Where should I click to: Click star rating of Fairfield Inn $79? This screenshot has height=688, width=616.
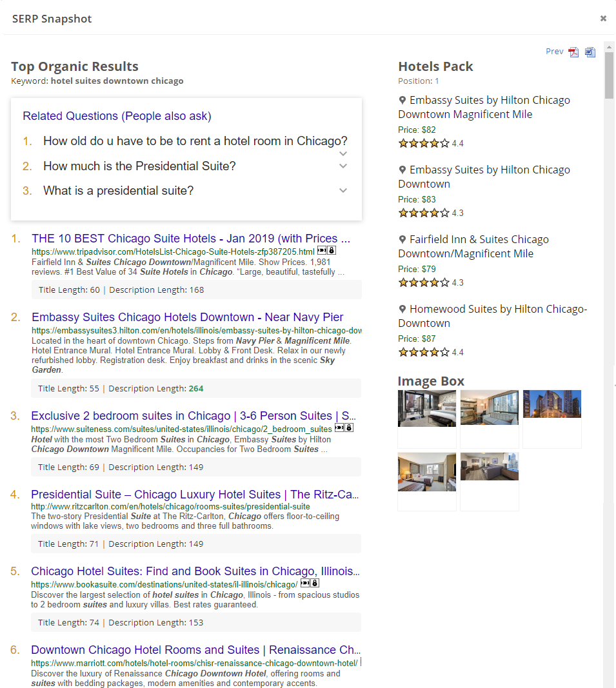click(424, 282)
